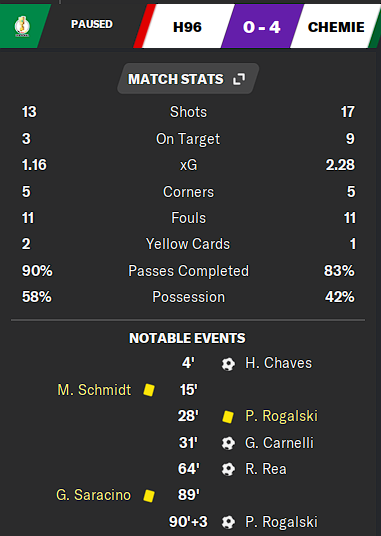Viewport: 381px width, 536px height.
Task: Click M. Schmidt's yellow card icon
Action: pyautogui.click(x=149, y=390)
